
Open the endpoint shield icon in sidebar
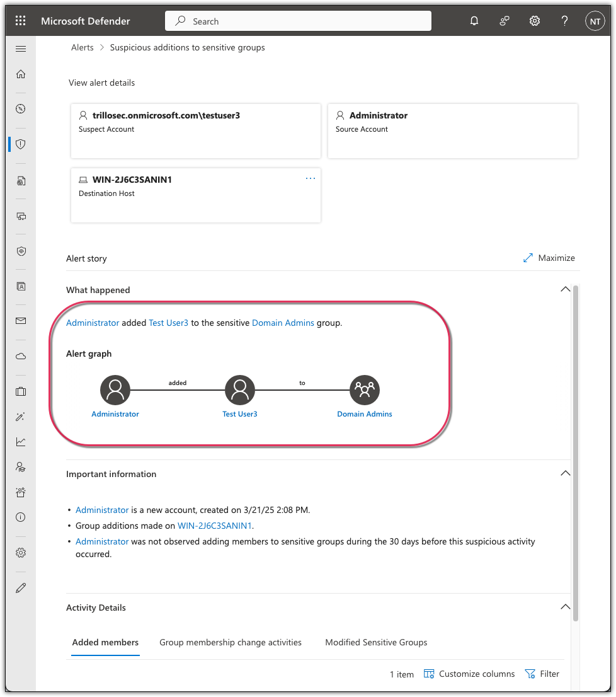21,251
